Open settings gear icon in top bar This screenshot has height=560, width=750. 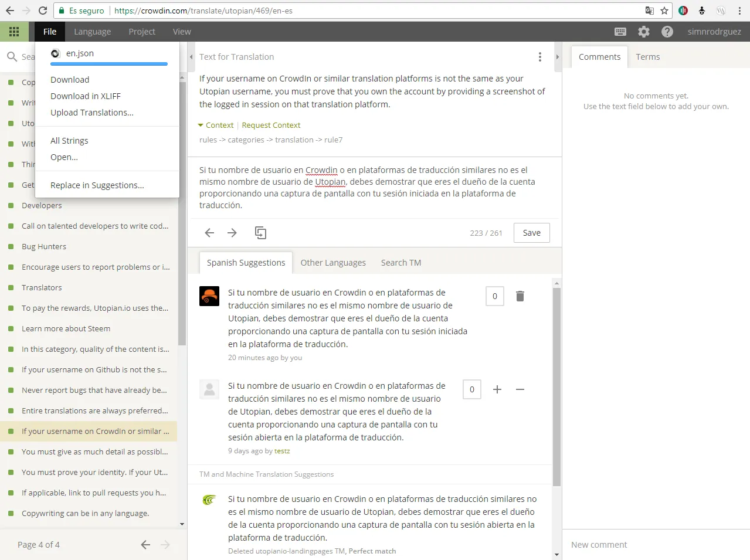(x=644, y=32)
